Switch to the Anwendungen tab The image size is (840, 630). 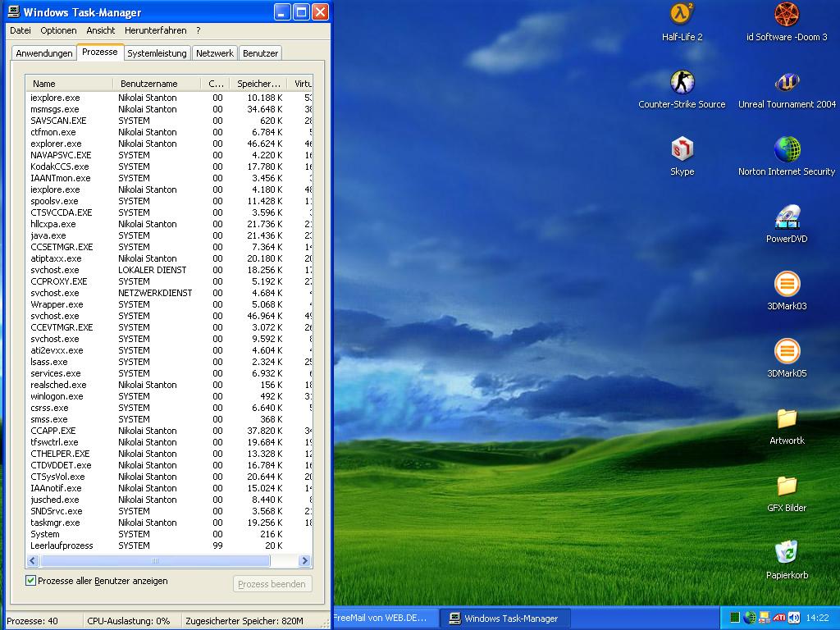coord(44,53)
